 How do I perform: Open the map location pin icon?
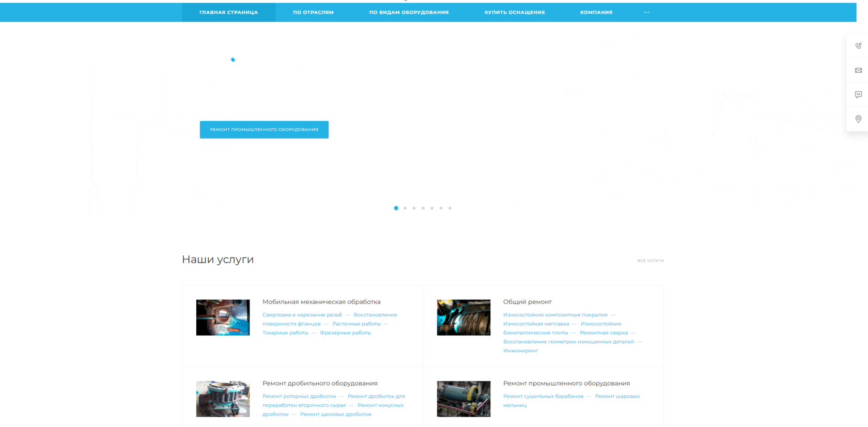(858, 119)
